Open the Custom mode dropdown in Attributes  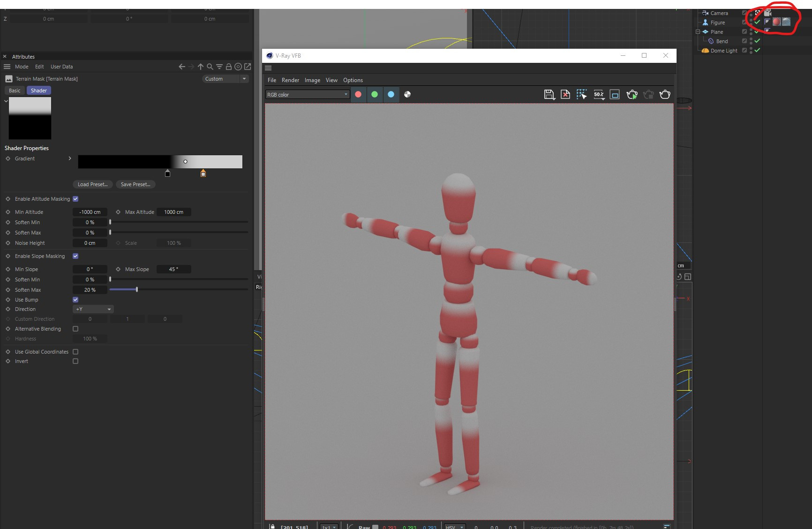click(x=226, y=79)
